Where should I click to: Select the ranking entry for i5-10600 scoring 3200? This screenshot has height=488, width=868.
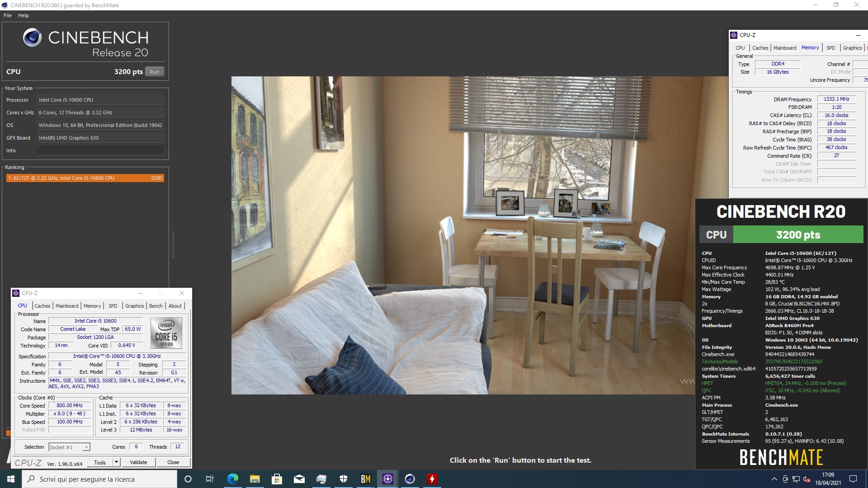tap(85, 178)
